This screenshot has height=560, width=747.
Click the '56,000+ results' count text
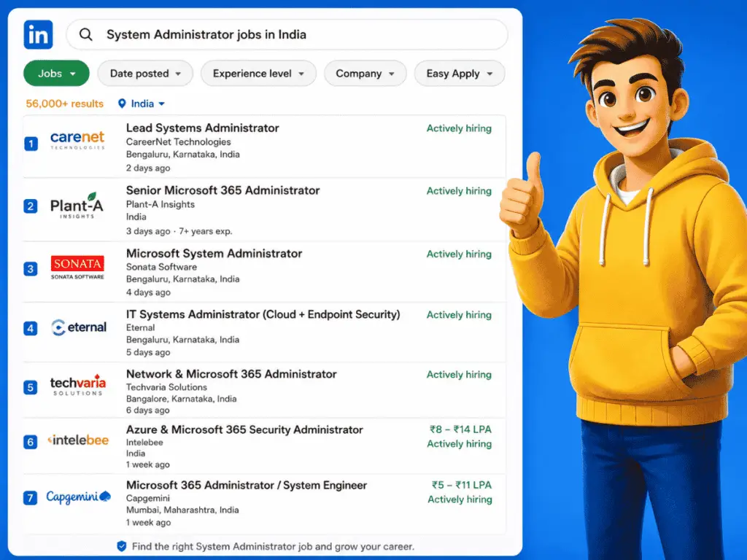64,104
